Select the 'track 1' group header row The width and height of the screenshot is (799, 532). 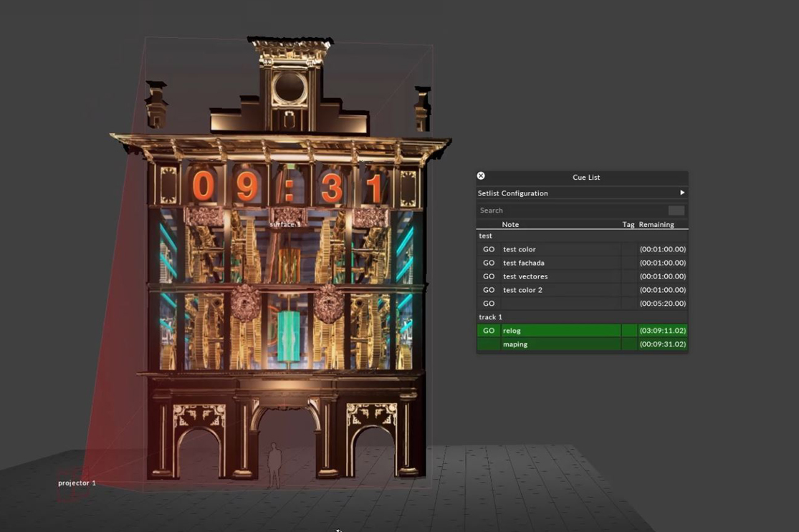[582, 316]
